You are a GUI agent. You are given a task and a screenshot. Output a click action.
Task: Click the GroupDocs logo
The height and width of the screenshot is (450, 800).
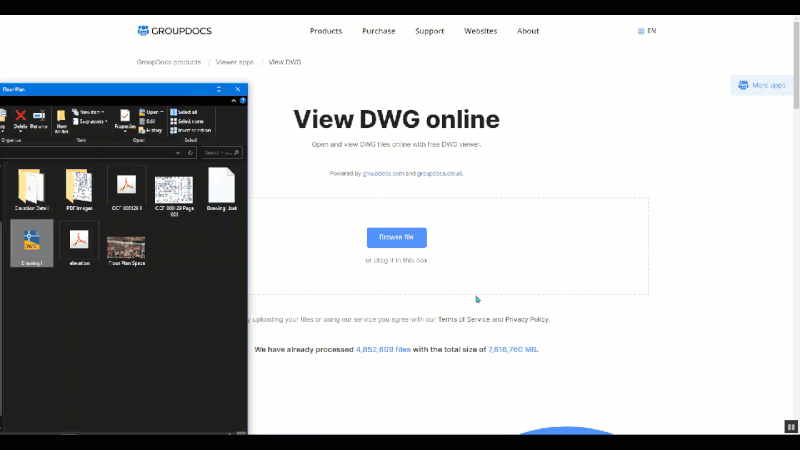click(174, 31)
